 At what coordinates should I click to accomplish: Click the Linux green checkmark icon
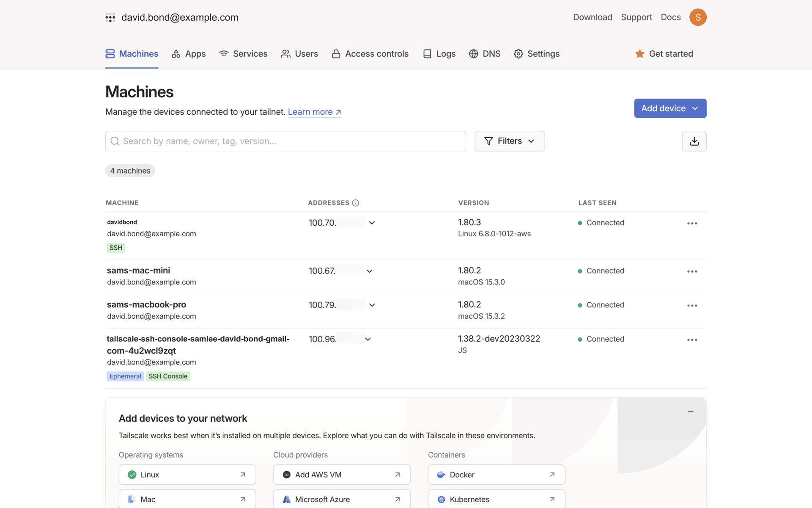(x=132, y=475)
